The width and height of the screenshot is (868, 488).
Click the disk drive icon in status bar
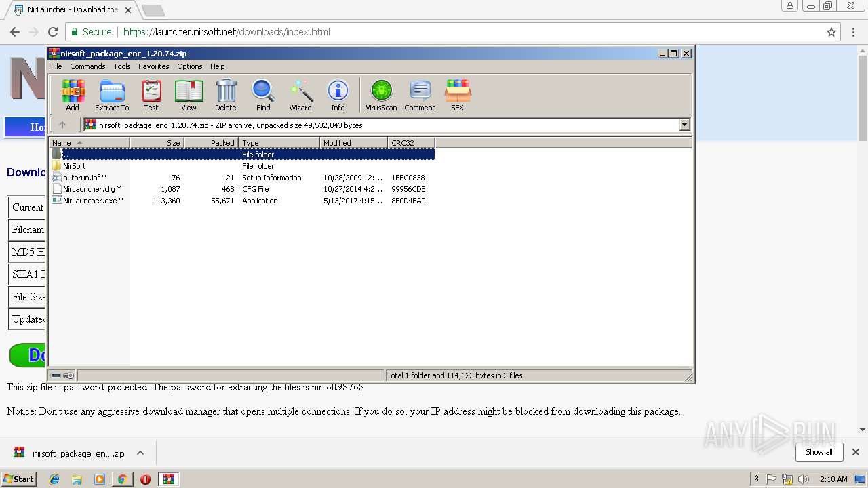tap(56, 375)
